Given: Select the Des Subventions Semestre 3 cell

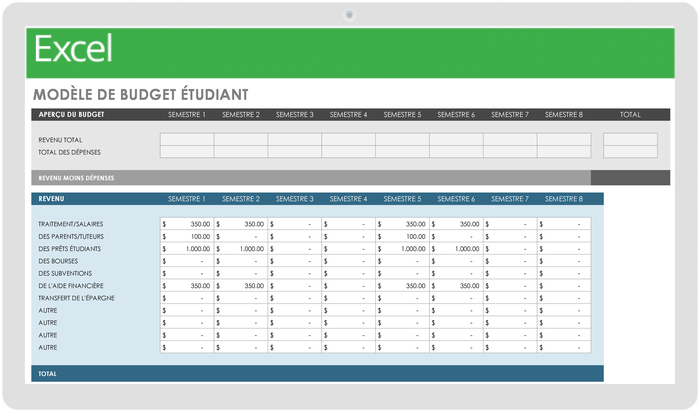Looking at the screenshot, I should (x=295, y=273).
